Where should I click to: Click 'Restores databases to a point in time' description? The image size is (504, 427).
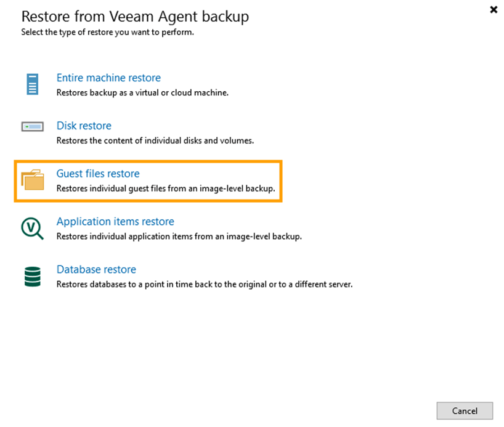click(204, 285)
